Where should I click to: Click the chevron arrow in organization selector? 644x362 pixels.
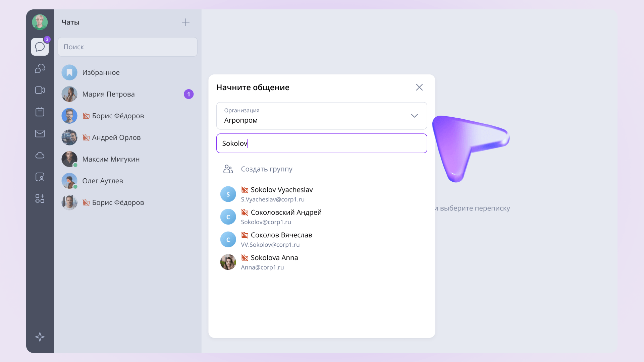click(415, 116)
